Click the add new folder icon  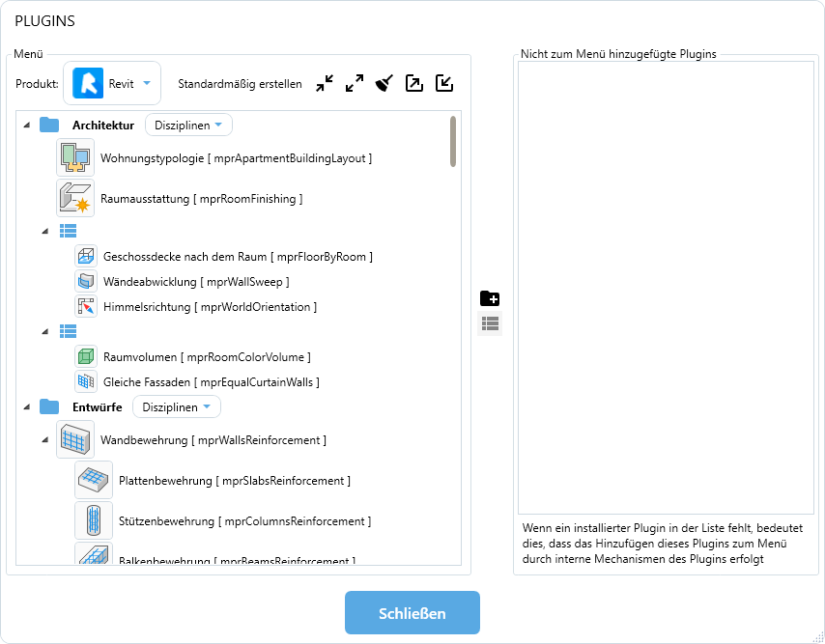tap(490, 299)
